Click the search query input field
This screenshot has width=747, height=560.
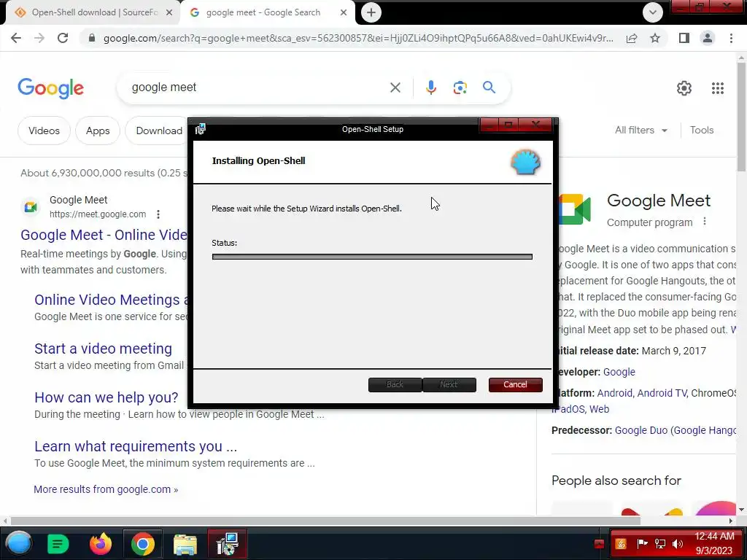[258, 87]
